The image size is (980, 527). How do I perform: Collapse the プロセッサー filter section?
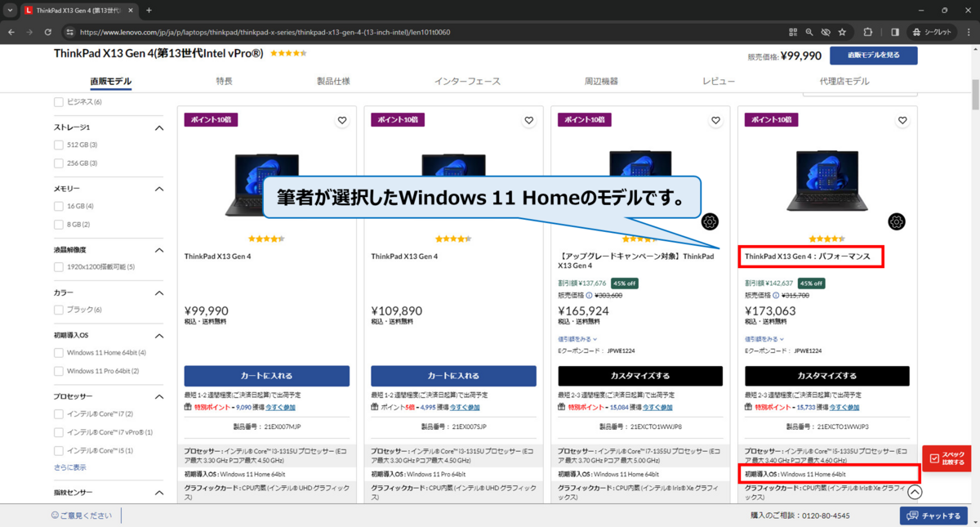(x=159, y=396)
